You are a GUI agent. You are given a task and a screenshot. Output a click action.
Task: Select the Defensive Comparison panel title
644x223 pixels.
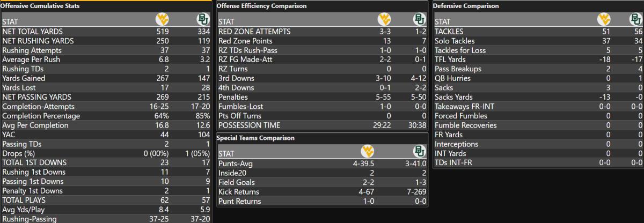coord(458,6)
